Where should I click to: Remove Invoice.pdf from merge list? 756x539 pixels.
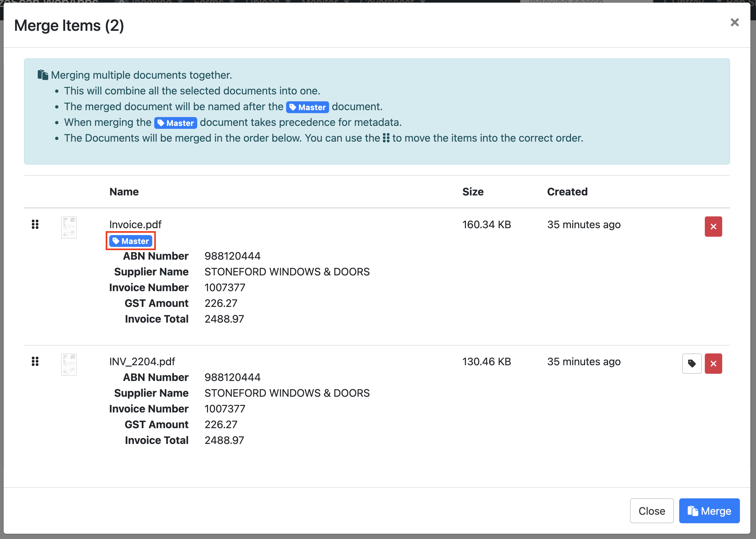click(x=713, y=227)
